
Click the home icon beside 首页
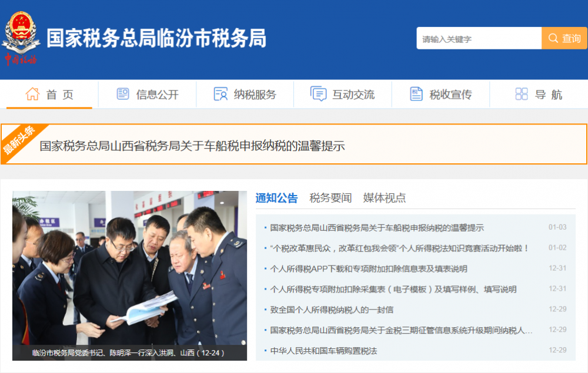coord(32,94)
